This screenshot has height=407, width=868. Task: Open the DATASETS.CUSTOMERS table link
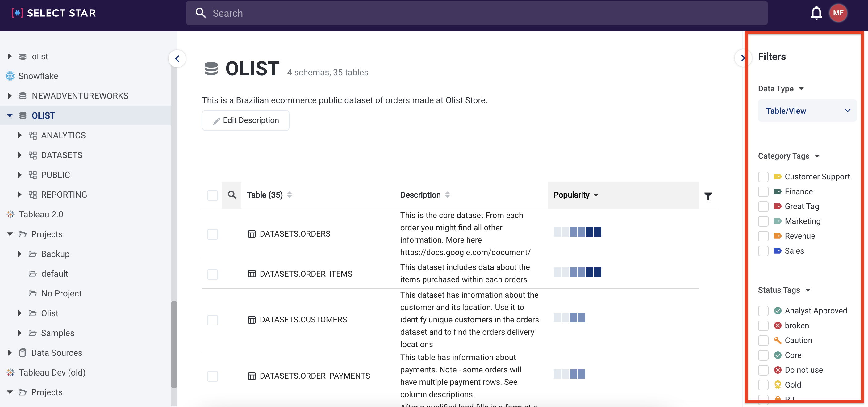tap(303, 320)
